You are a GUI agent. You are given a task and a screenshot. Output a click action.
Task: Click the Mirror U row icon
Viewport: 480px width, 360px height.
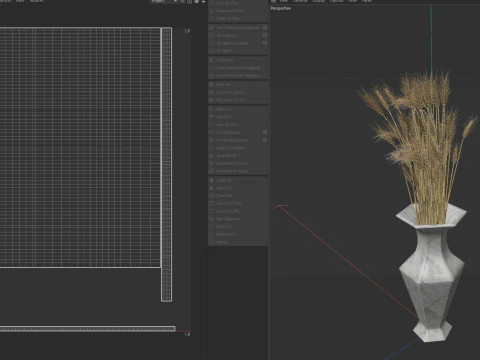211,109
